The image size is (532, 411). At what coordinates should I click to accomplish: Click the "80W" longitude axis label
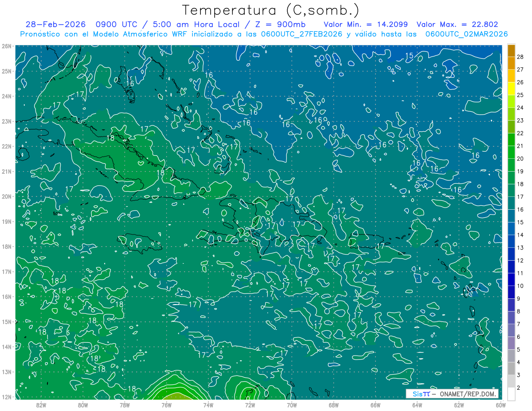click(83, 404)
